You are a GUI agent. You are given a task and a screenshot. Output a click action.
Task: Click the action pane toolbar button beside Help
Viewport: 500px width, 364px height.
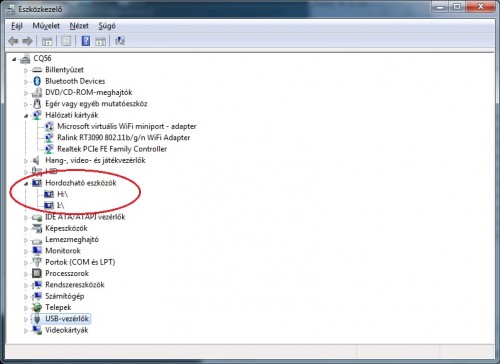100,41
